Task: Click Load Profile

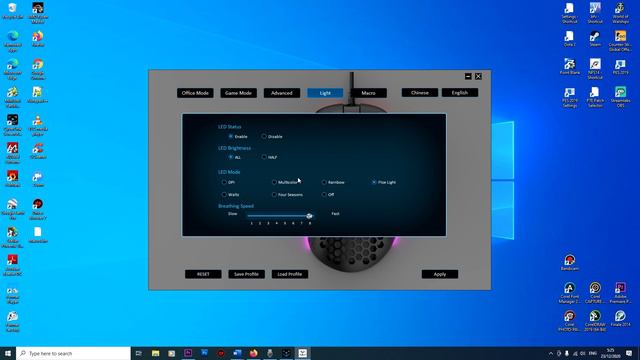Action: tap(290, 274)
